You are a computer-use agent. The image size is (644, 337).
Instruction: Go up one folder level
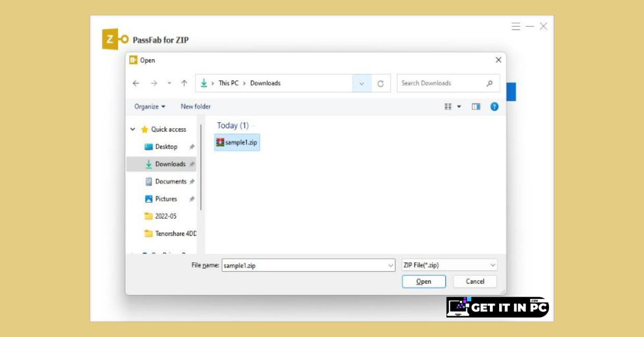click(x=184, y=83)
